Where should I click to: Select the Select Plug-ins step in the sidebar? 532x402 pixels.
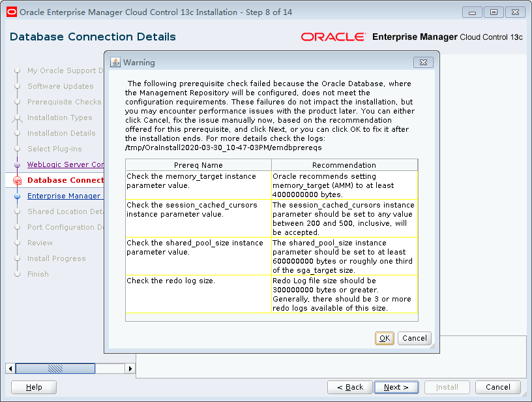click(x=56, y=149)
